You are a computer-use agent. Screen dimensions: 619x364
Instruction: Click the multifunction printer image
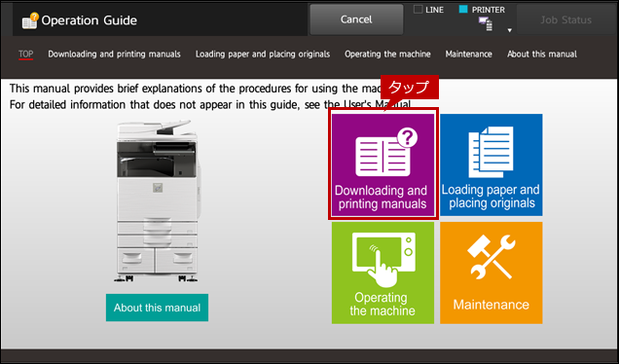(x=157, y=200)
